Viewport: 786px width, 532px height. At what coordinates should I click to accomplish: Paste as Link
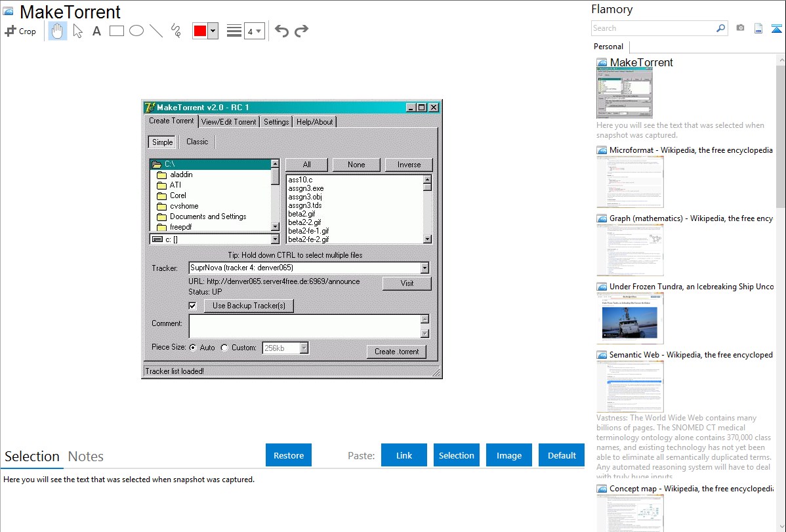(404, 455)
